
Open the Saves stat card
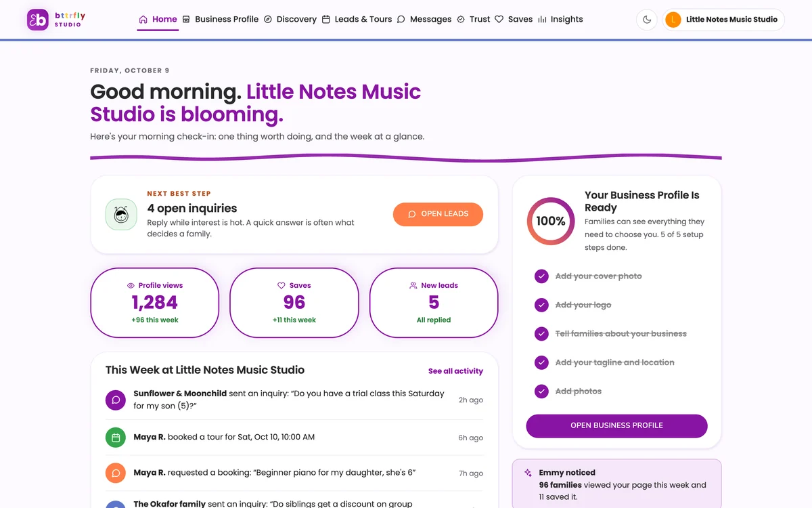click(294, 303)
